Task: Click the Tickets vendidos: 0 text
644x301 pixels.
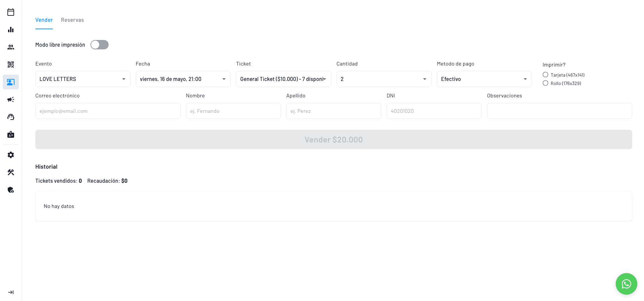Action: pos(59,181)
